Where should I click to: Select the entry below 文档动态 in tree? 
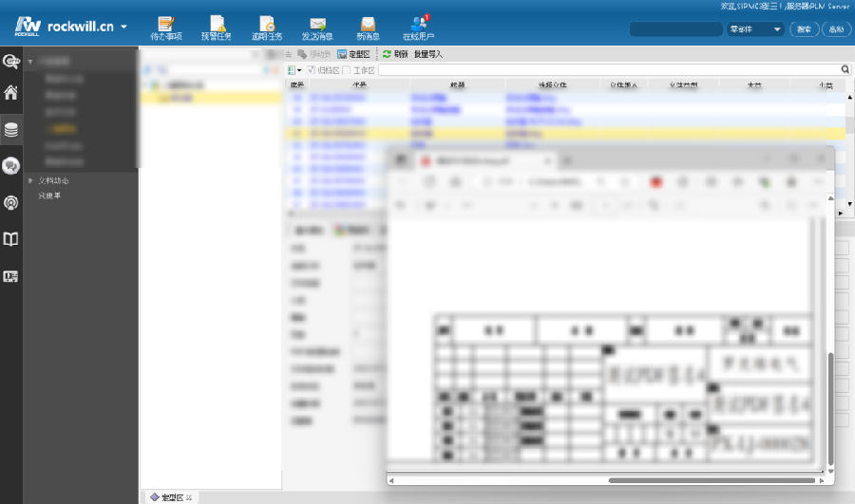coord(49,196)
